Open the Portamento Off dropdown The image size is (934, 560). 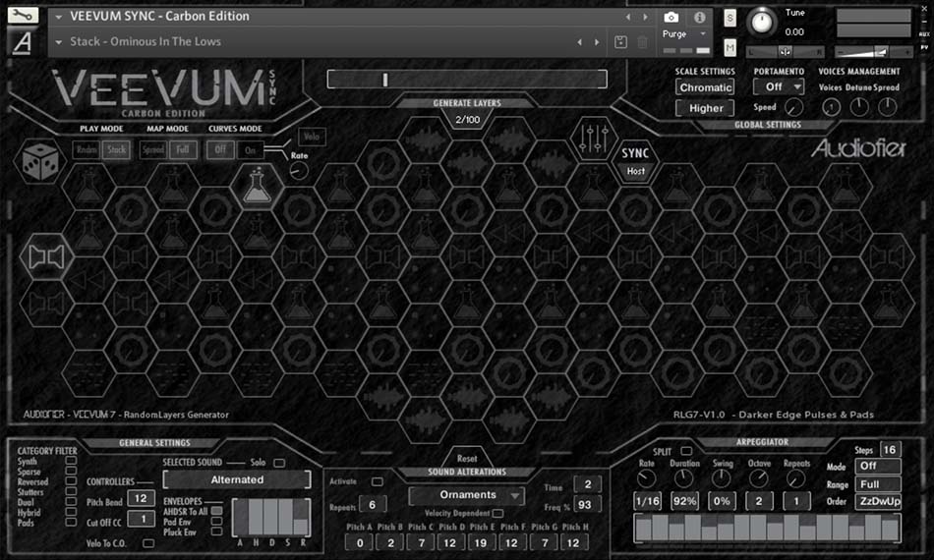click(x=779, y=86)
